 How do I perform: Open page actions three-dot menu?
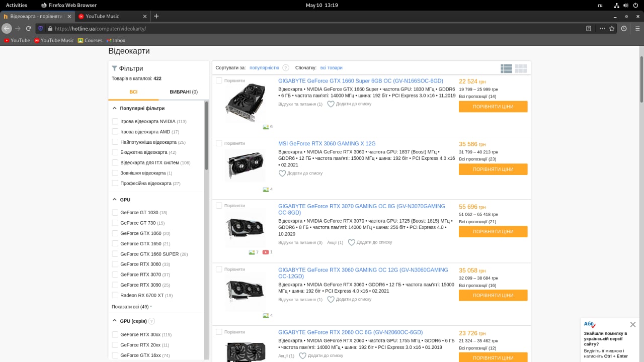click(x=602, y=29)
